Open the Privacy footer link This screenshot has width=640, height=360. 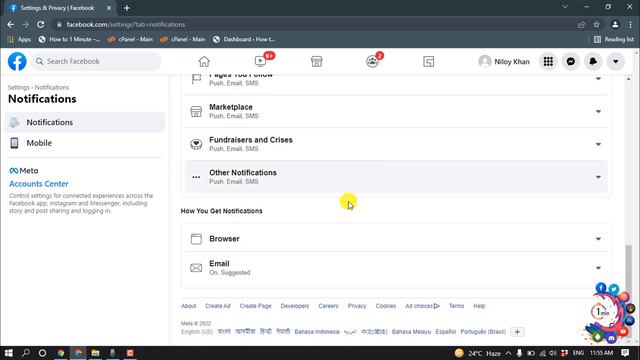click(x=357, y=306)
